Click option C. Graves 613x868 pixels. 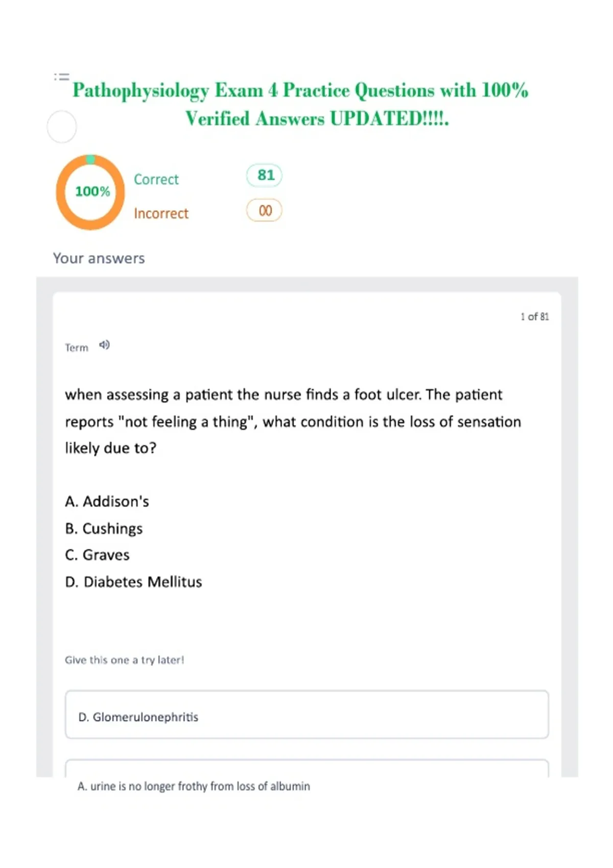[x=97, y=555]
